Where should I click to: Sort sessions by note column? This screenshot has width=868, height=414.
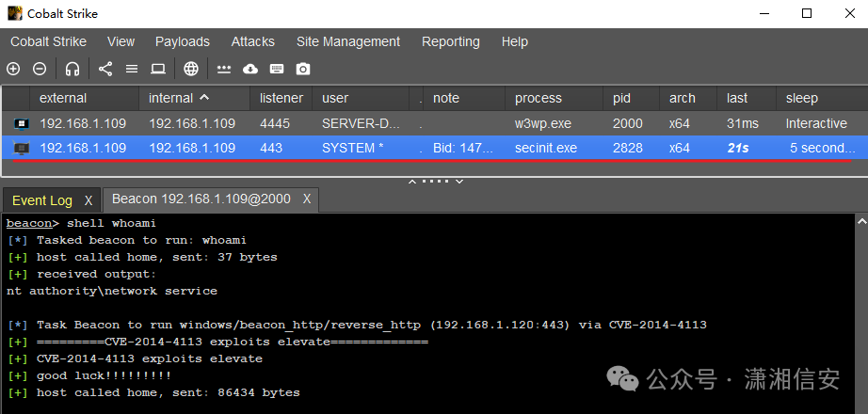[x=464, y=98]
